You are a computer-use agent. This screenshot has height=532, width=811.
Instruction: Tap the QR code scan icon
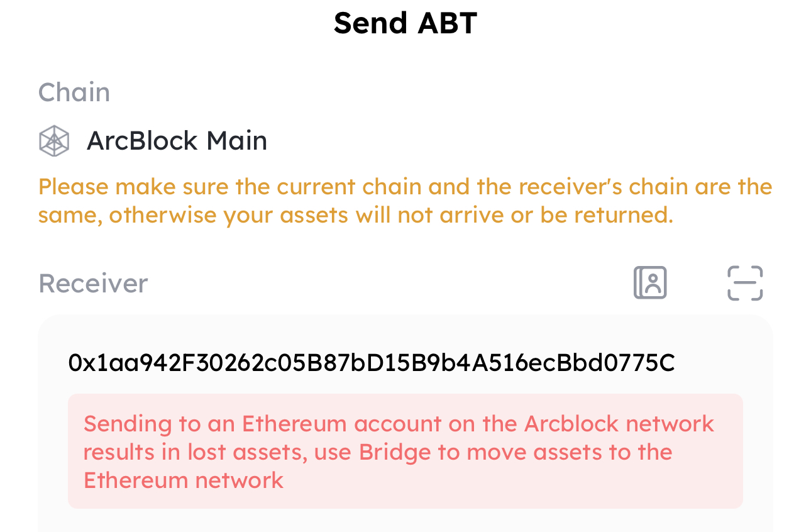coord(745,283)
